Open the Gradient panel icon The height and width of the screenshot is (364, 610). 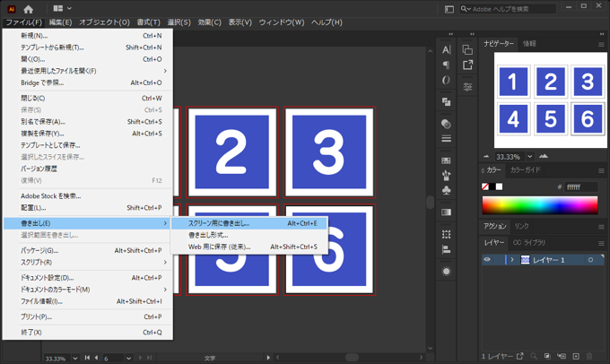click(446, 212)
